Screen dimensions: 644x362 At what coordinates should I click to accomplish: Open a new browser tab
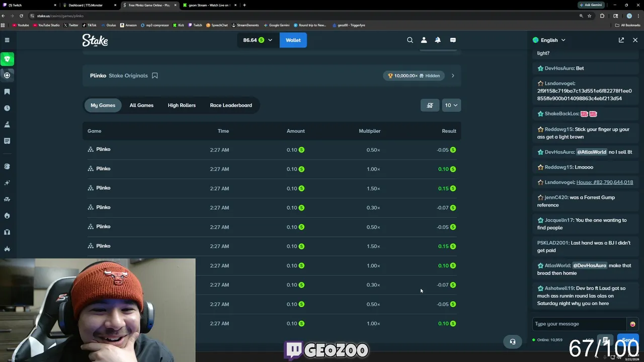tap(245, 5)
